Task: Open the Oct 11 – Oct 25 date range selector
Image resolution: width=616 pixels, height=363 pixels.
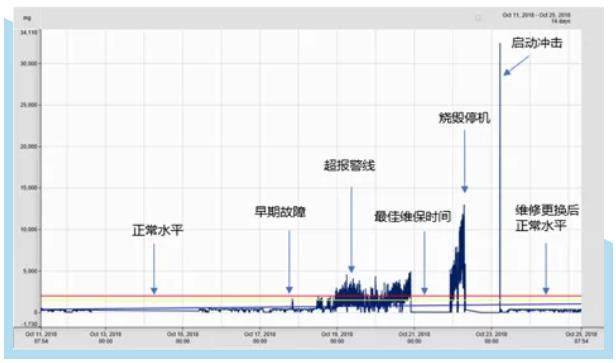Action: 536,18
